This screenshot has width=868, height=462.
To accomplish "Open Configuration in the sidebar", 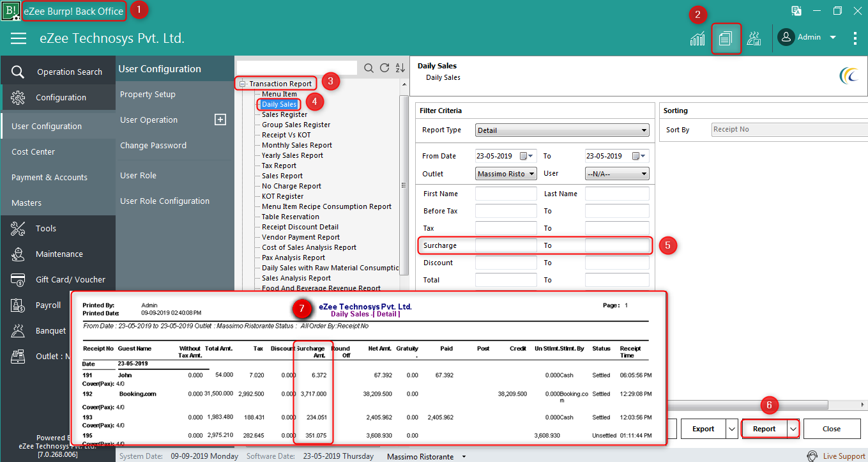I will tap(57, 98).
